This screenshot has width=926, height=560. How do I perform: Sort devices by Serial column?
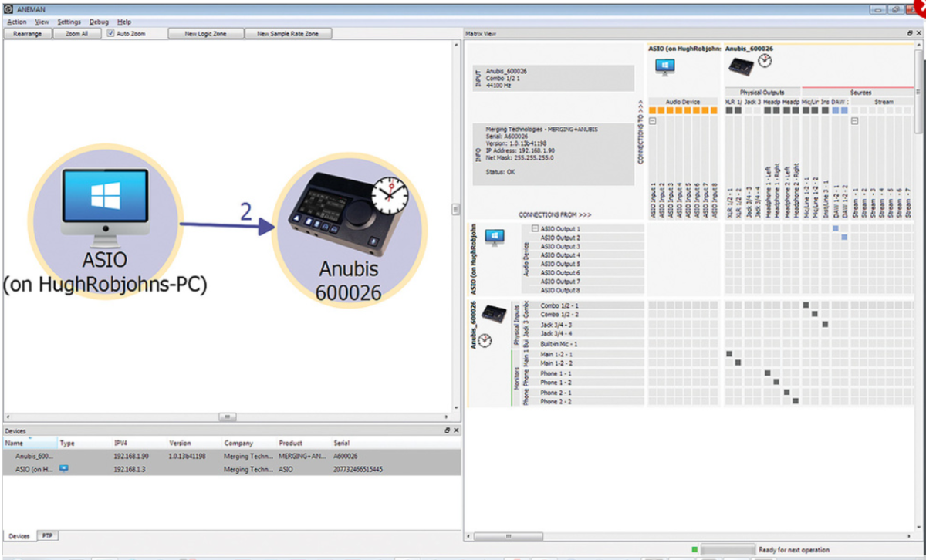pos(396,444)
